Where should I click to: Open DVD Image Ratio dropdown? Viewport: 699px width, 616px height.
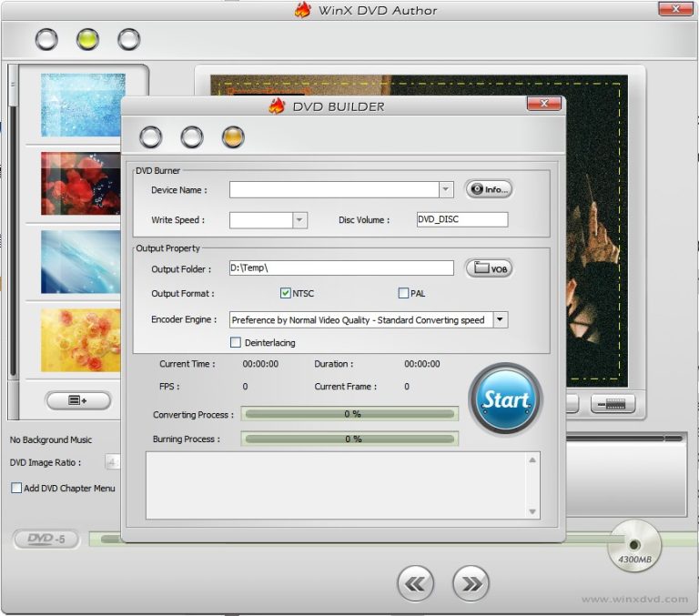click(x=112, y=462)
